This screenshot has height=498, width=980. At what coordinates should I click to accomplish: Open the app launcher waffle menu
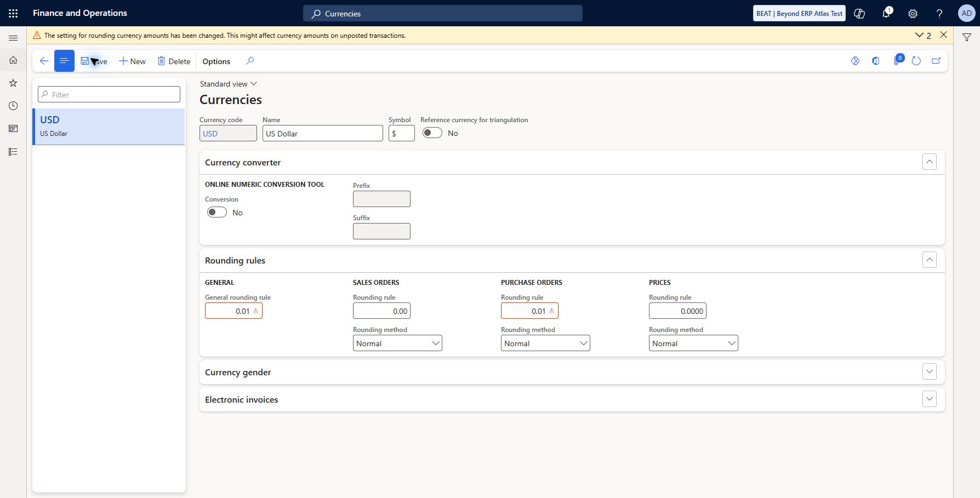pos(13,13)
